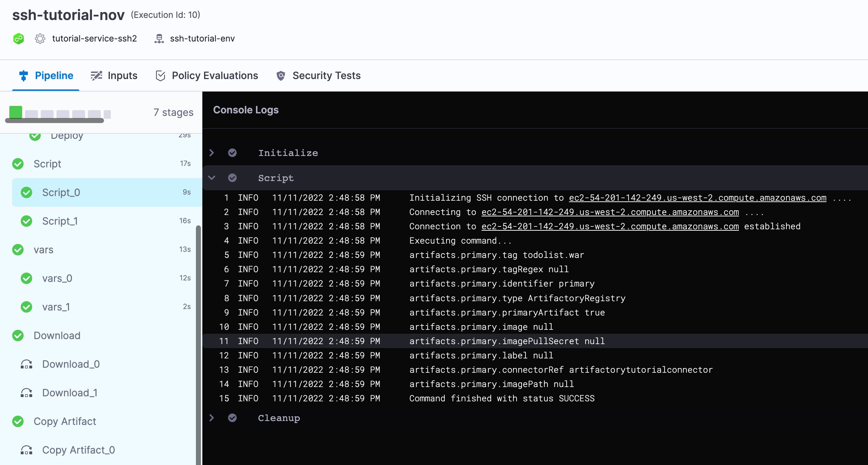The image size is (868, 465).
Task: Click the tutorial-service-ssh2 service gear icon
Action: [40, 39]
